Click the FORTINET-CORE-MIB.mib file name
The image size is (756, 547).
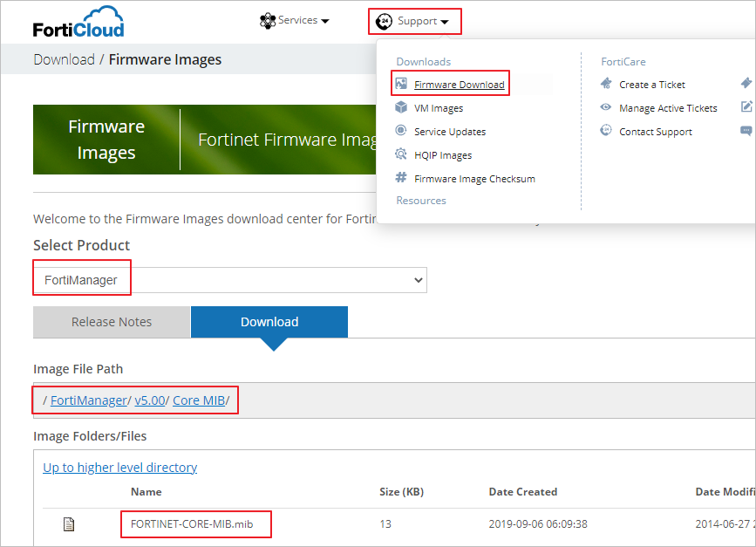pyautogui.click(x=192, y=524)
